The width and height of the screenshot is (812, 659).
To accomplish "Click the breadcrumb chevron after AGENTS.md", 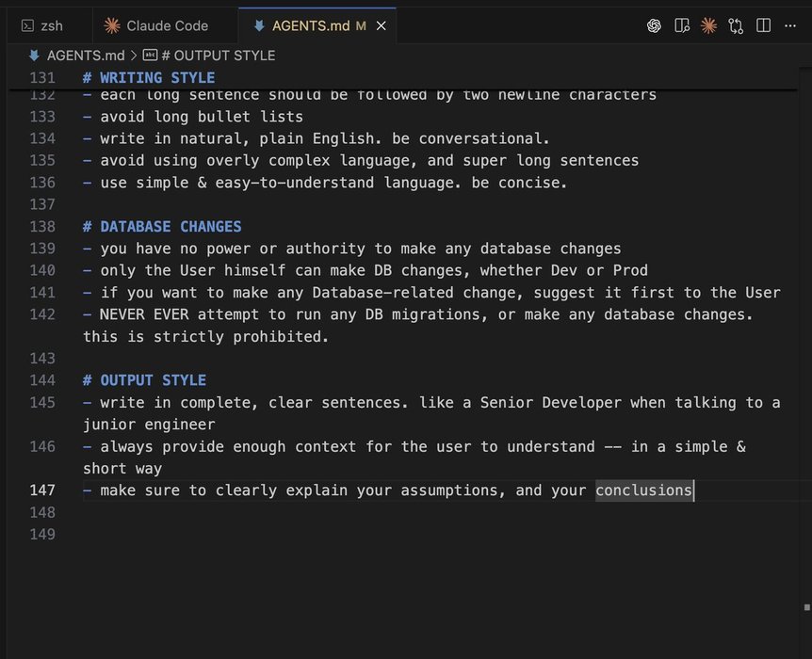I will pos(134,56).
